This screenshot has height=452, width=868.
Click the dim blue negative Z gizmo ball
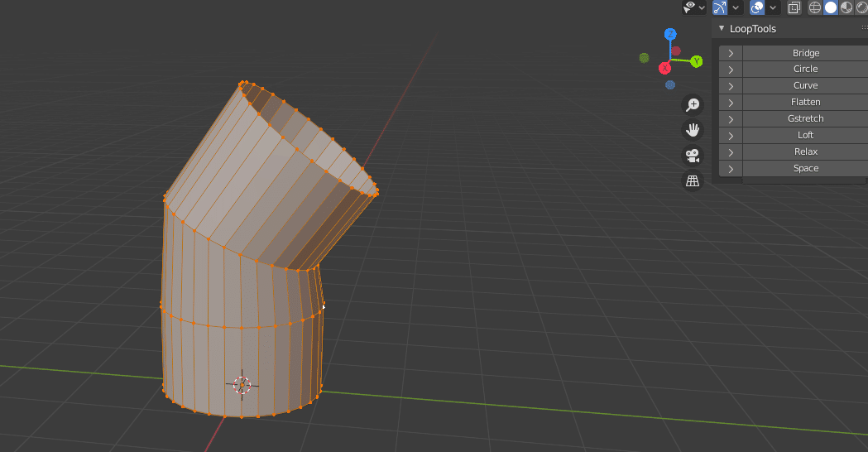tap(670, 84)
